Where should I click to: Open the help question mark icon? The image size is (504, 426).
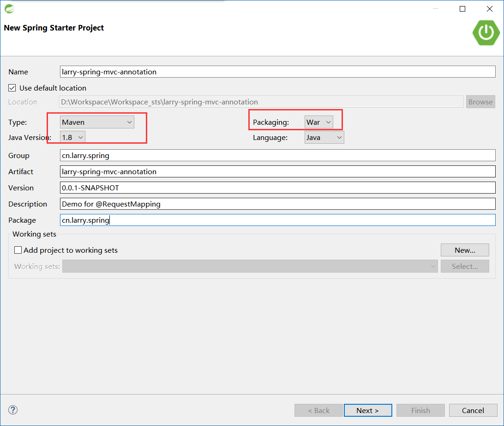[13, 410]
